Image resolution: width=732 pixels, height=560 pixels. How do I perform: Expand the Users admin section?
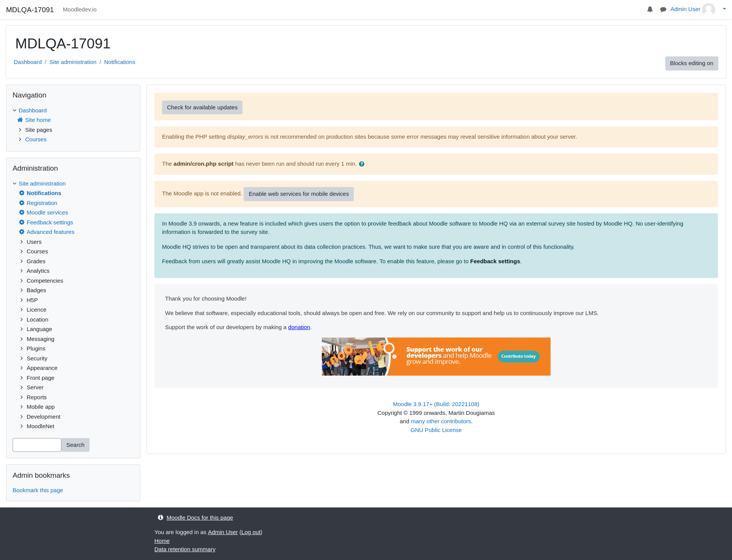(x=22, y=242)
